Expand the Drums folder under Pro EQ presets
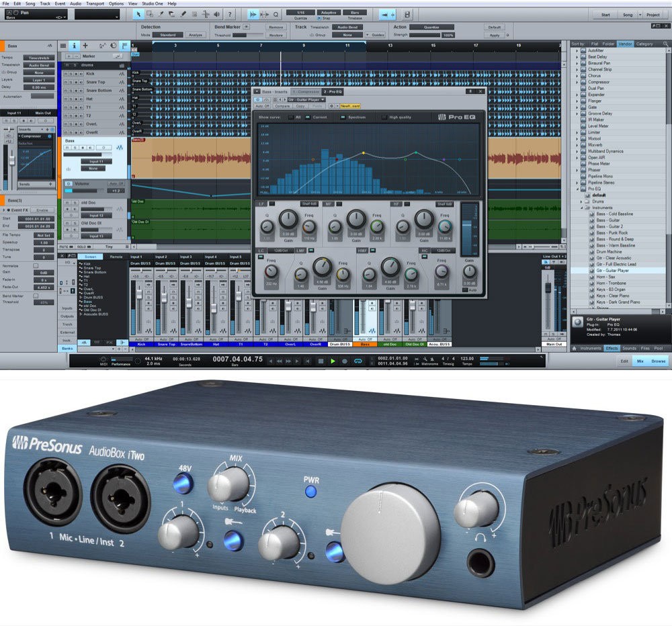The width and height of the screenshot is (672, 626). (x=581, y=202)
